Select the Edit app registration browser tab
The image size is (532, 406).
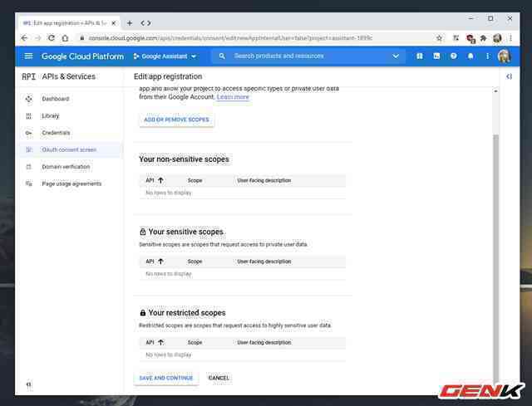pos(69,23)
